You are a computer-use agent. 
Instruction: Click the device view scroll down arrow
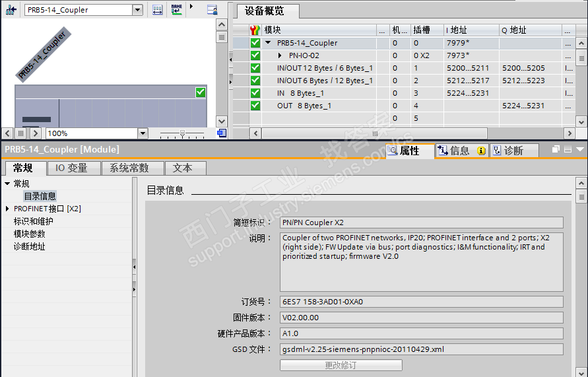pos(222,121)
